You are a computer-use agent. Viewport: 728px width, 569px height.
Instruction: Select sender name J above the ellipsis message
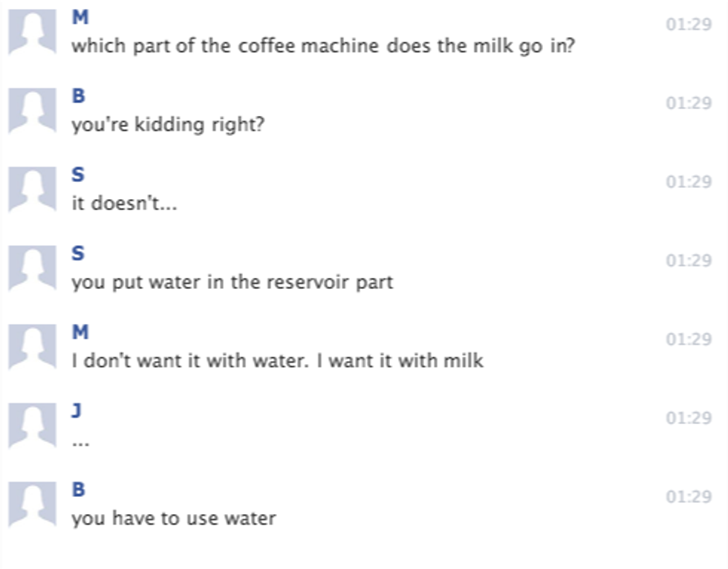point(77,411)
